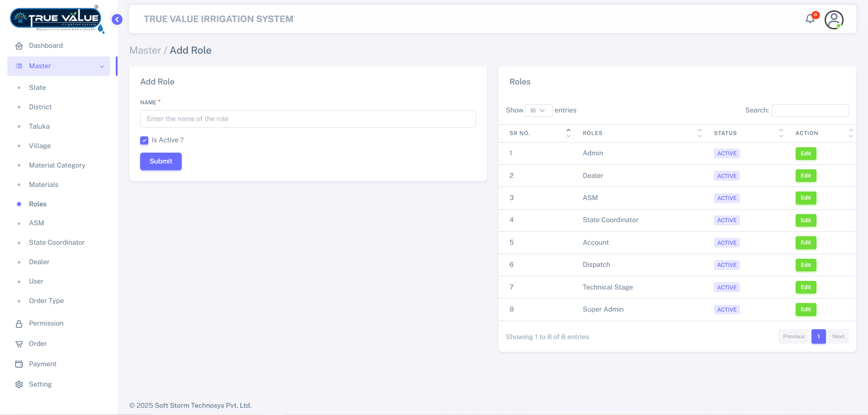This screenshot has width=868, height=415.
Task: Click the Payment card icon
Action: [x=19, y=364]
